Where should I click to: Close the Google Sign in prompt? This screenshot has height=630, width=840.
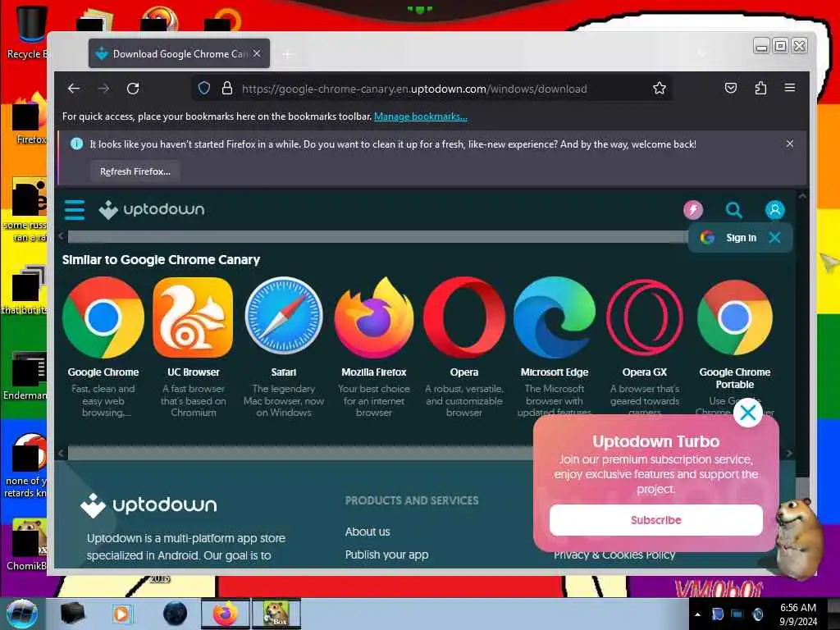point(774,237)
